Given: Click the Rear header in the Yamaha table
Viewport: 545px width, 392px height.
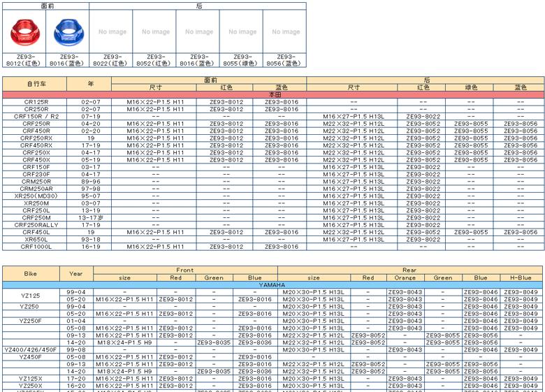Looking at the screenshot, I should (409, 270).
